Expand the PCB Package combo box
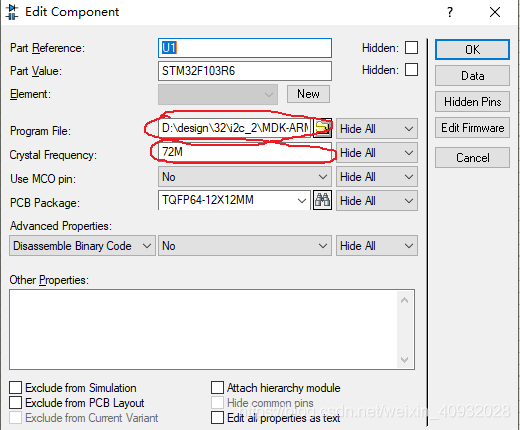The image size is (520, 430). 234,200
